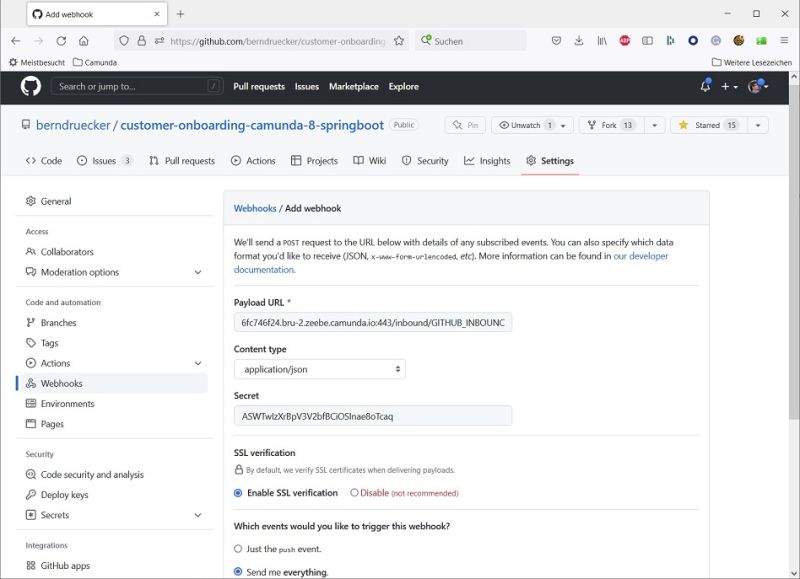
Task: Open the notifications bell in the GitHub header
Action: tap(706, 86)
